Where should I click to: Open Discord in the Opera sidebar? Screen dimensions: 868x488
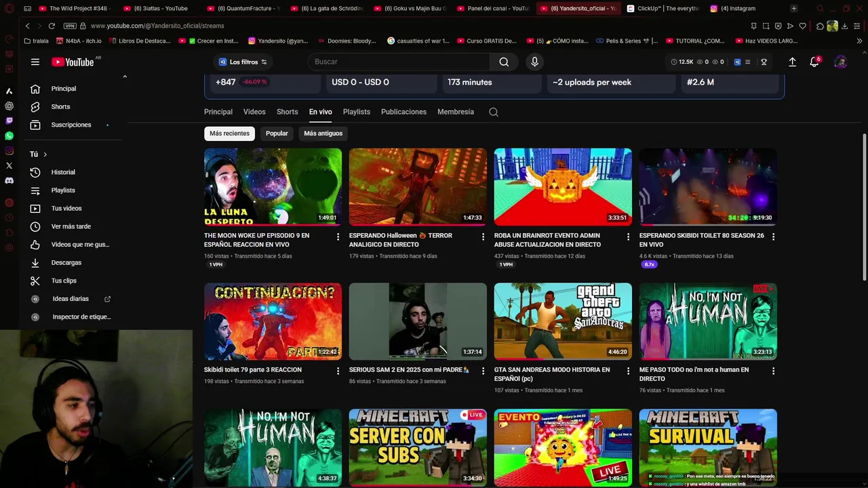click(9, 181)
